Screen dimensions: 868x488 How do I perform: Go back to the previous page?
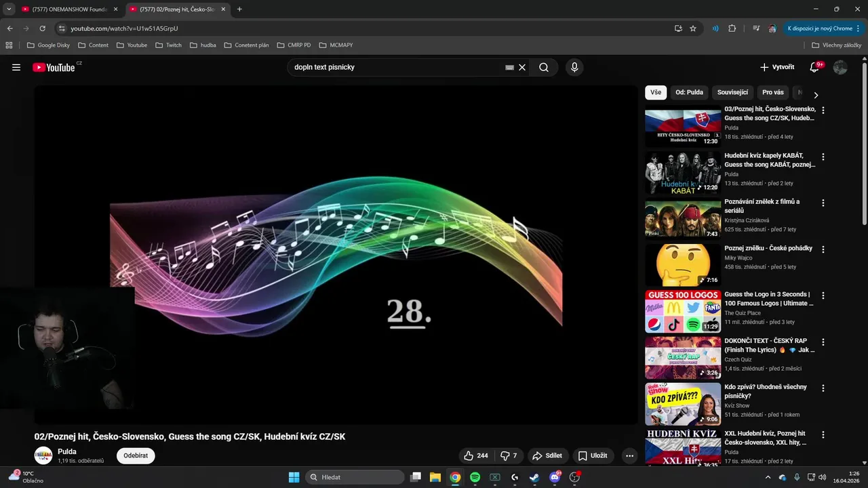tap(9, 28)
